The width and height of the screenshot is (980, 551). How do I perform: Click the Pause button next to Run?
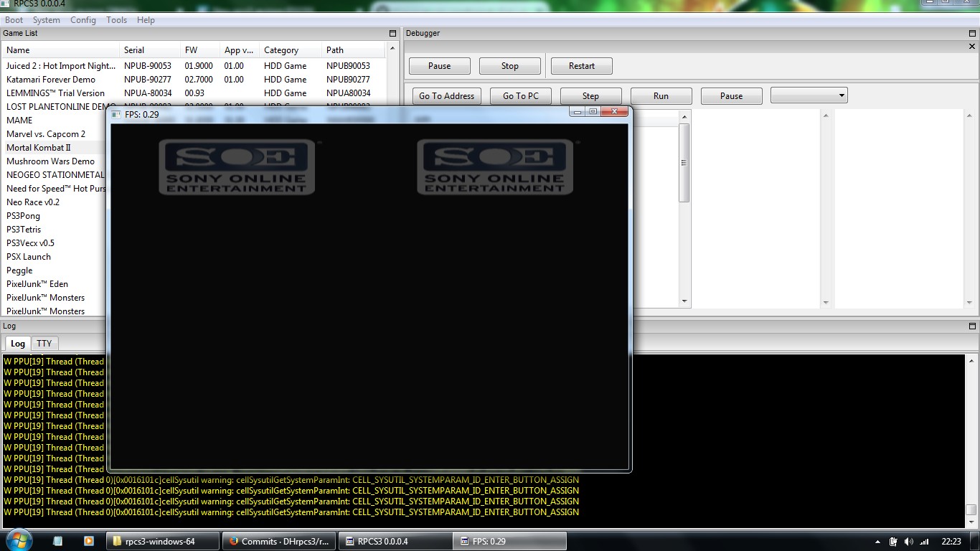[731, 96]
